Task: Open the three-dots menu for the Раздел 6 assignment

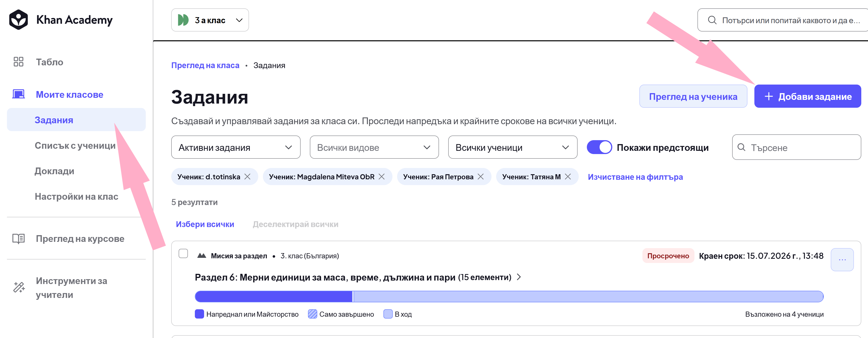Action: click(x=842, y=260)
